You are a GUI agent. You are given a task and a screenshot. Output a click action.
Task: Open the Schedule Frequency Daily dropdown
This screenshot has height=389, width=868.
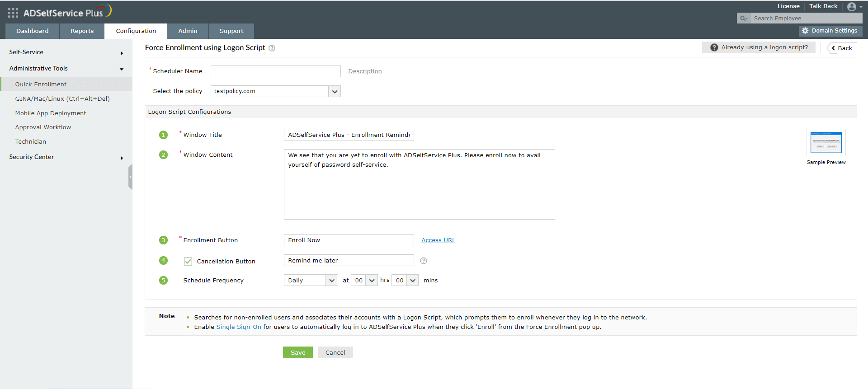(x=332, y=281)
